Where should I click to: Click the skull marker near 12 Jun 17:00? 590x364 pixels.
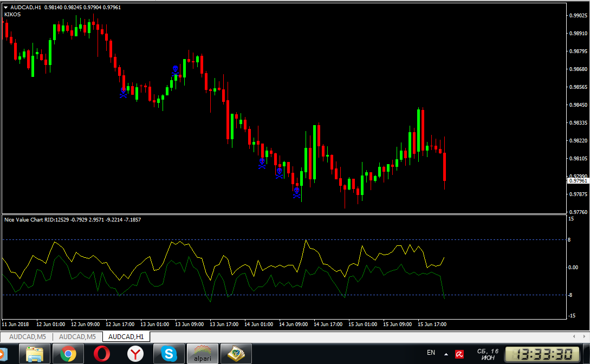(124, 93)
